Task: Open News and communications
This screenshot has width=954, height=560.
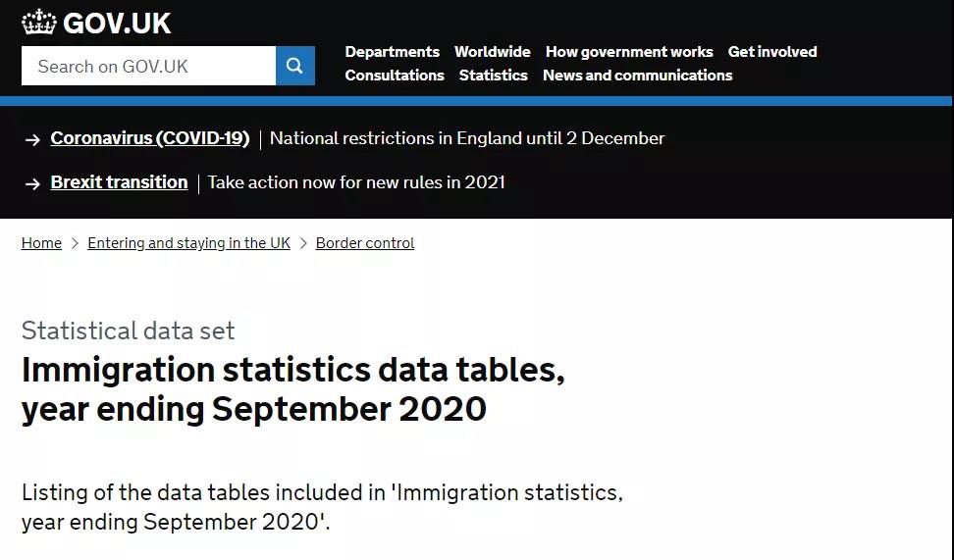Action: [x=637, y=76]
